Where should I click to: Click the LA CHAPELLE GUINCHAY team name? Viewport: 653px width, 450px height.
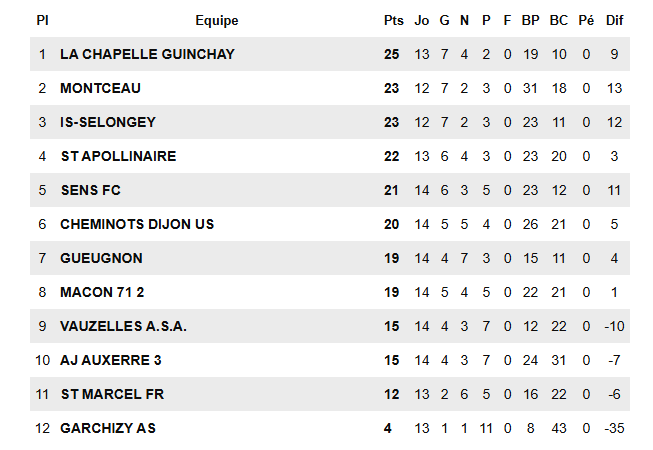(147, 54)
